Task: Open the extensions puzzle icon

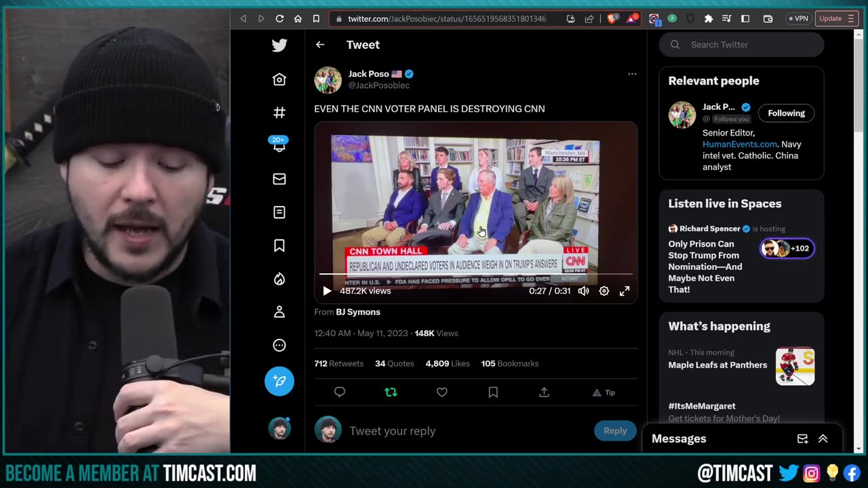Action: pyautogui.click(x=709, y=19)
